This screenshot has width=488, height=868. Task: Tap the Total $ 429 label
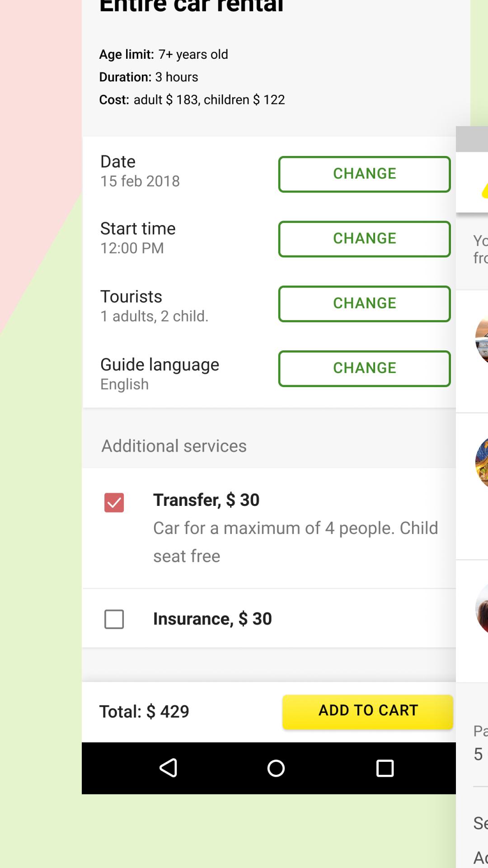pyautogui.click(x=144, y=712)
